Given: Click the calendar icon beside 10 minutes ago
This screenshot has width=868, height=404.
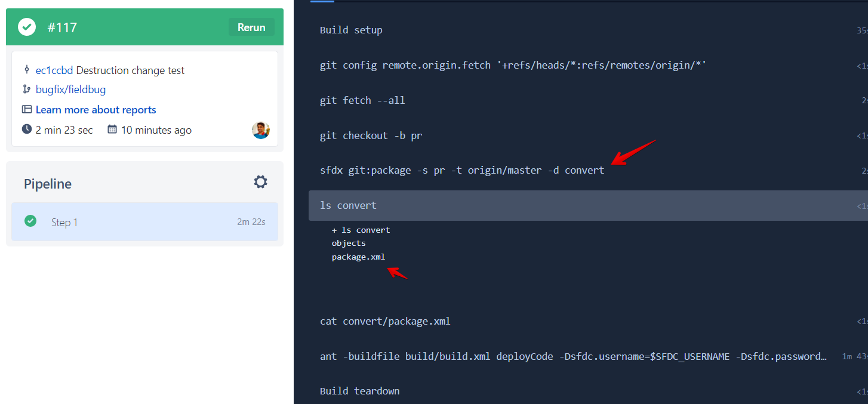Looking at the screenshot, I should [x=112, y=129].
